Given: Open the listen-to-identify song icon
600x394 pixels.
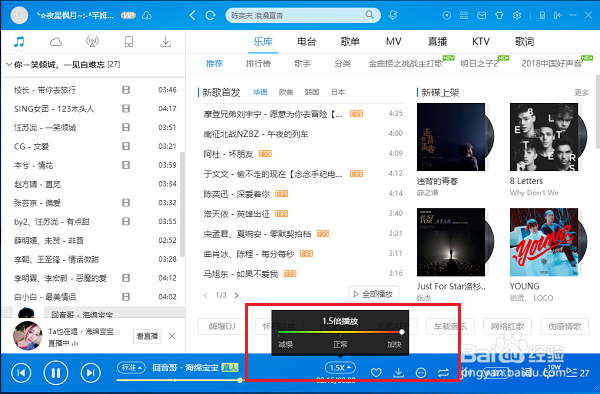Looking at the screenshot, I should 393,15.
